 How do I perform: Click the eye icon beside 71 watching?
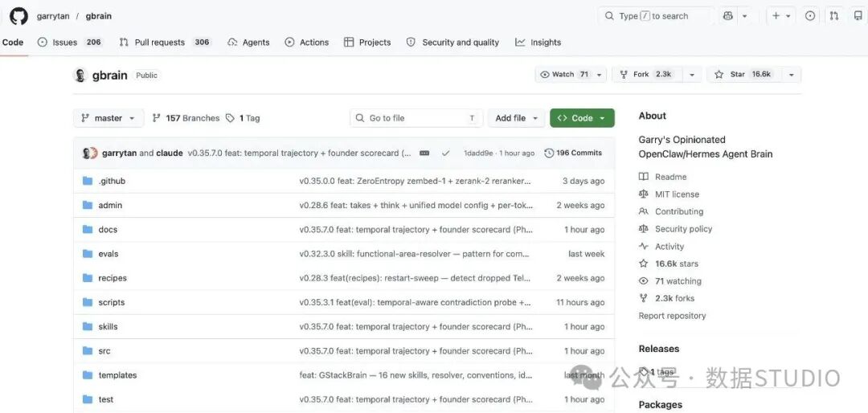point(643,281)
